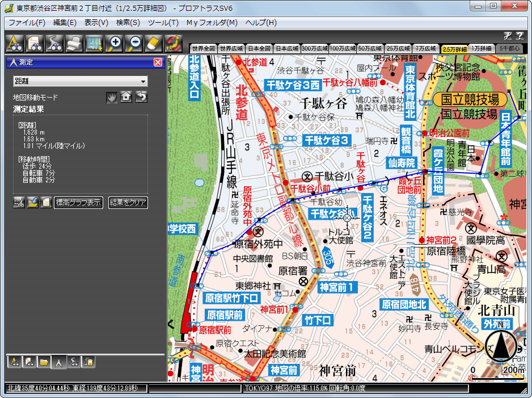Click the red Japan map rotation icon

(x=173, y=43)
